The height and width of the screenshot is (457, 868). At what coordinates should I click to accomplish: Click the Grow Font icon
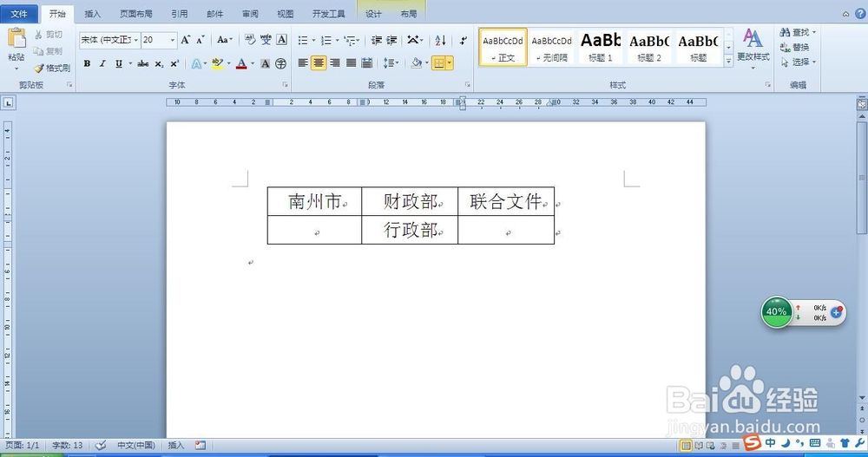186,40
